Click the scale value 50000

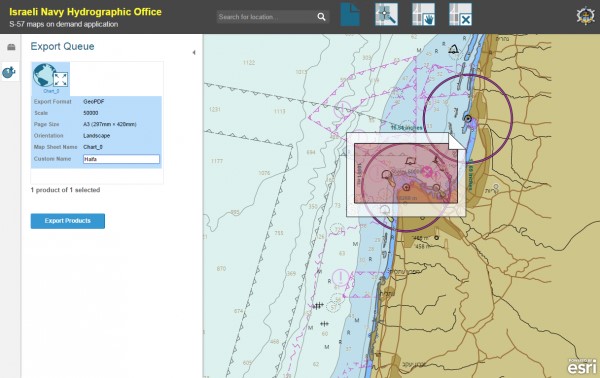click(x=91, y=113)
